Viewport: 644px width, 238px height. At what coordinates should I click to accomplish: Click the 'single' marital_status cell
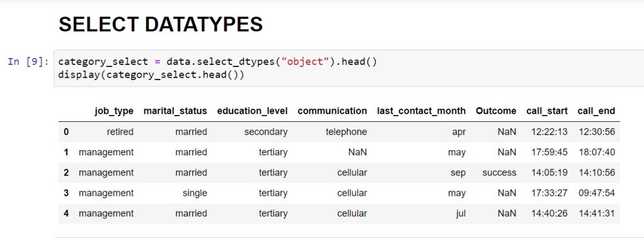[x=195, y=193]
